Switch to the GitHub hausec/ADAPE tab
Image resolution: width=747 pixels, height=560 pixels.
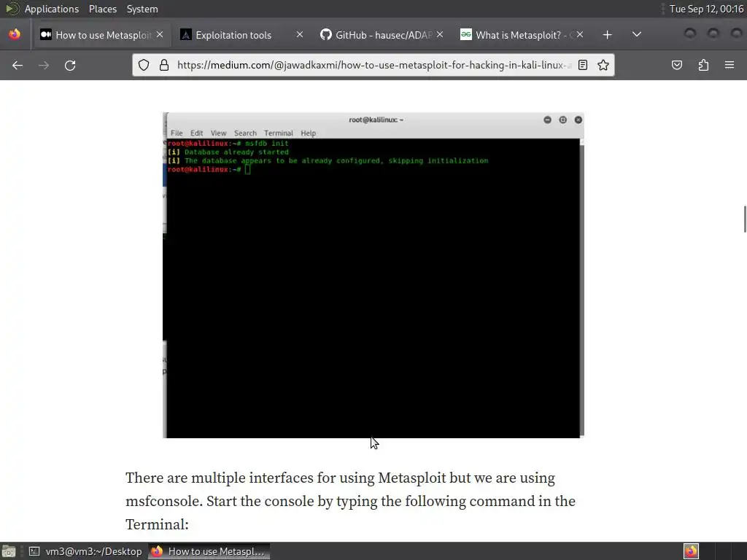pyautogui.click(x=382, y=35)
